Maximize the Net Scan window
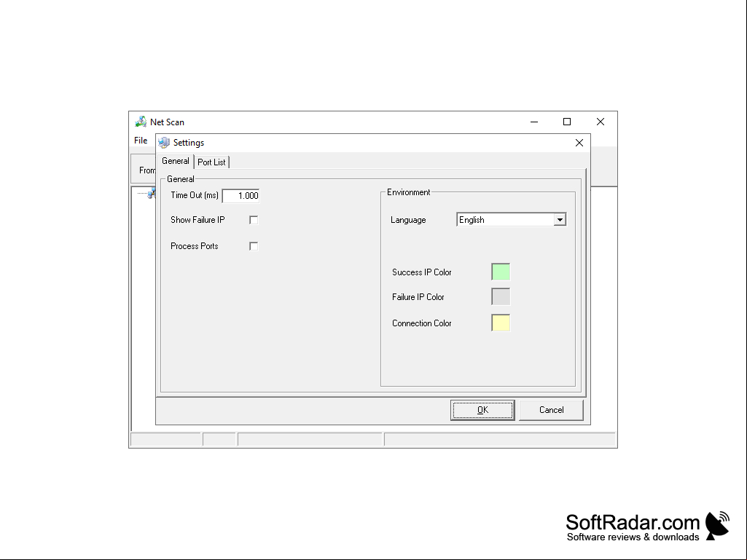The height and width of the screenshot is (560, 747). [x=567, y=122]
